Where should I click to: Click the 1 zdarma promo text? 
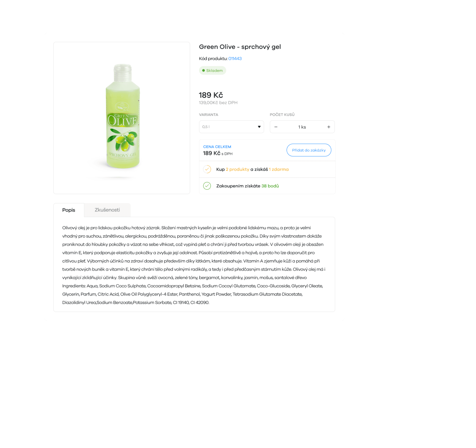click(x=279, y=169)
